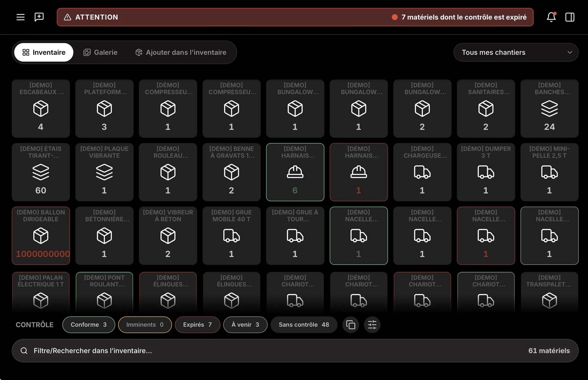Switch to the Galerie tab

coord(100,52)
